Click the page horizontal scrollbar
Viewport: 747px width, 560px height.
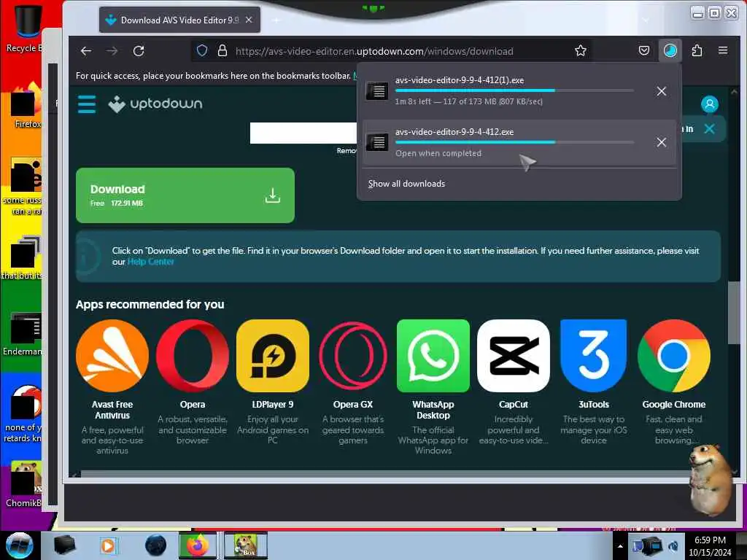coord(386,474)
